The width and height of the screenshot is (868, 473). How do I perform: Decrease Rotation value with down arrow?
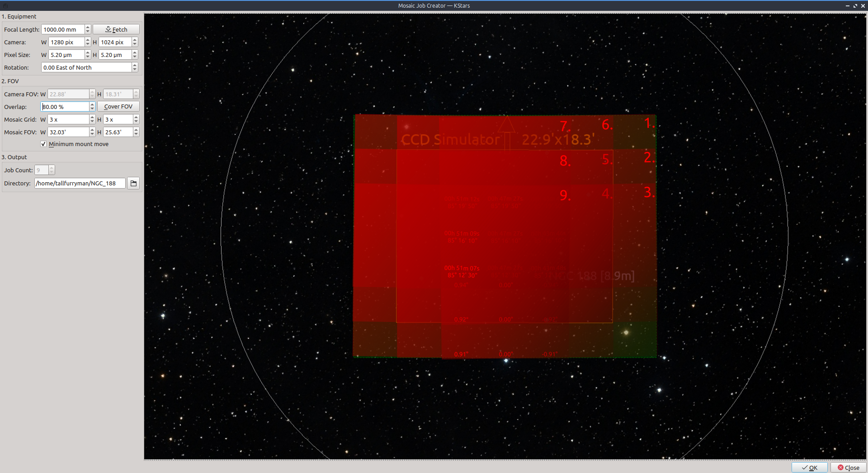tap(135, 70)
